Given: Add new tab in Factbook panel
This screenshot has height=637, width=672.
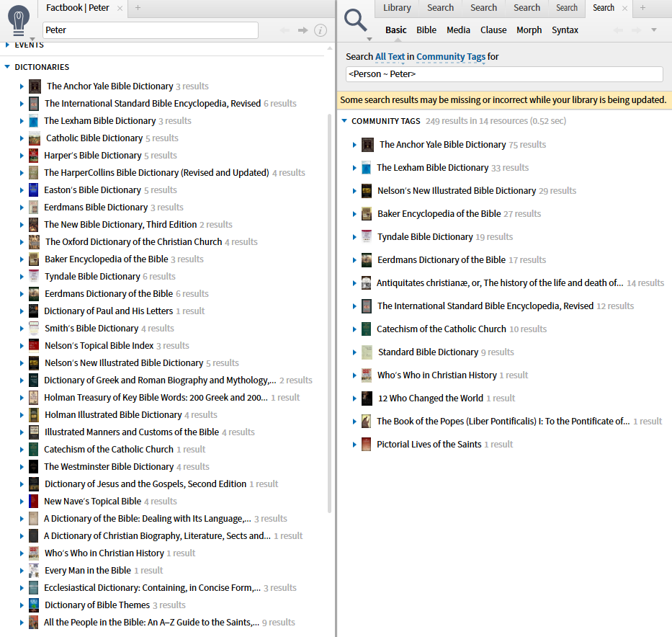Looking at the screenshot, I should click(138, 8).
